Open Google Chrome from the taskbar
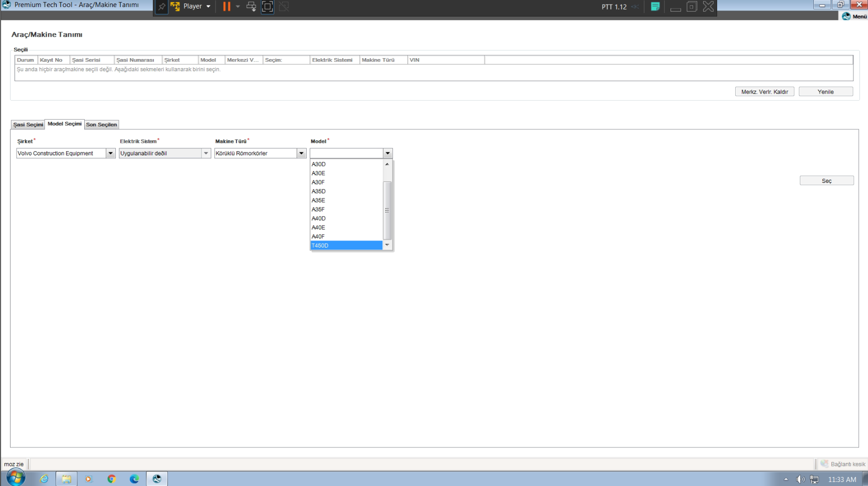This screenshot has height=486, width=868. (x=111, y=479)
